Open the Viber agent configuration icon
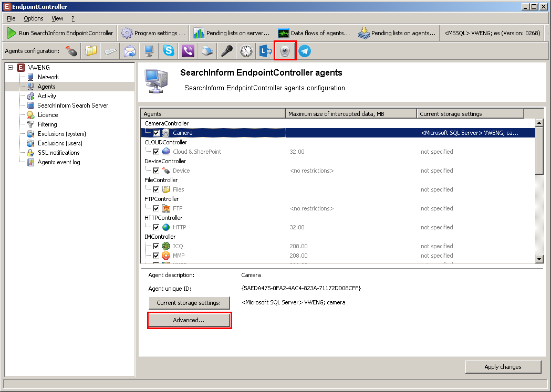This screenshot has height=392, width=551. pyautogui.click(x=188, y=51)
